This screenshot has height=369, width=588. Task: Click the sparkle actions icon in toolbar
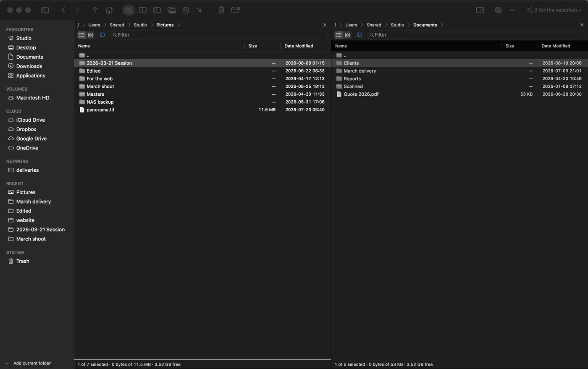(200, 10)
